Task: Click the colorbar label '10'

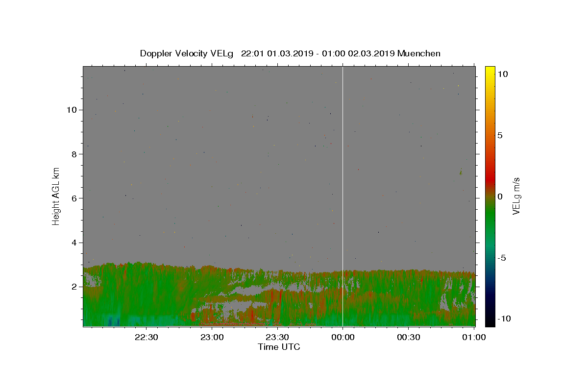Action: 502,74
